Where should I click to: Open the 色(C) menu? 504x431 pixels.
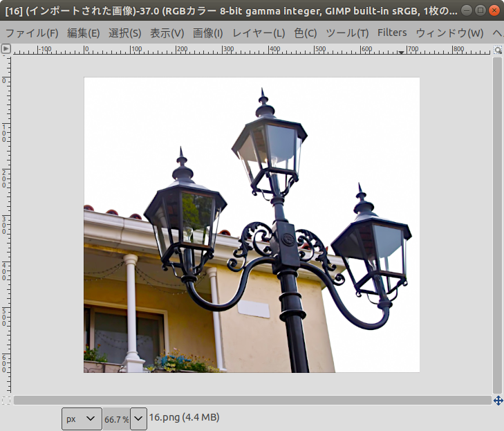[306, 33]
